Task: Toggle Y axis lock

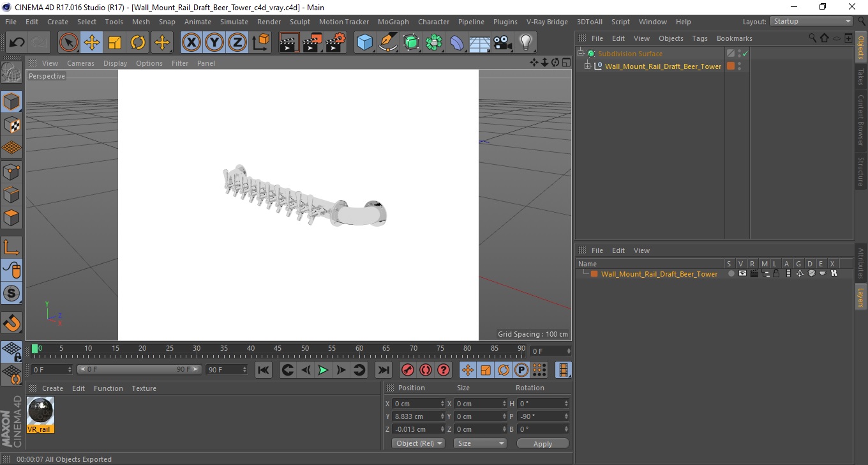Action: 214,43
